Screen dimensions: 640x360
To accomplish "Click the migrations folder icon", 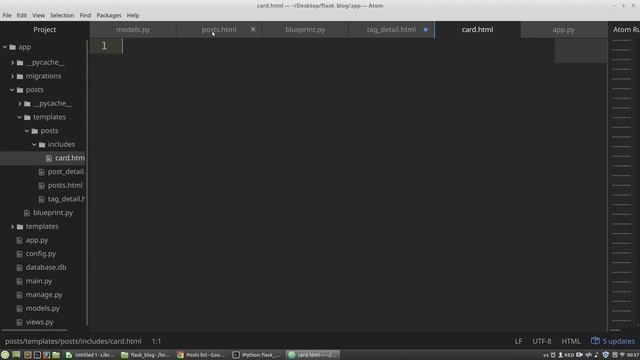I will click(x=20, y=76).
